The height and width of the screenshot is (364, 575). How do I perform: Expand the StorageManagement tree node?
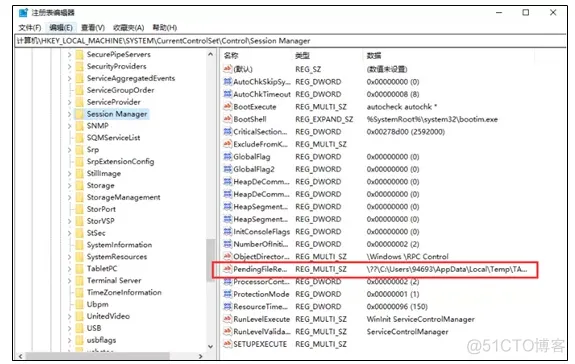(69, 198)
